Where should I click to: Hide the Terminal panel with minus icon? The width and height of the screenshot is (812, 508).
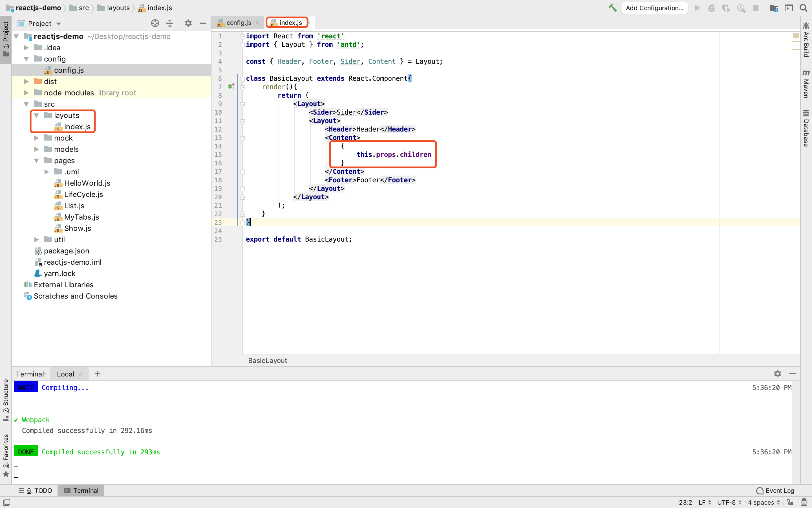tap(792, 374)
